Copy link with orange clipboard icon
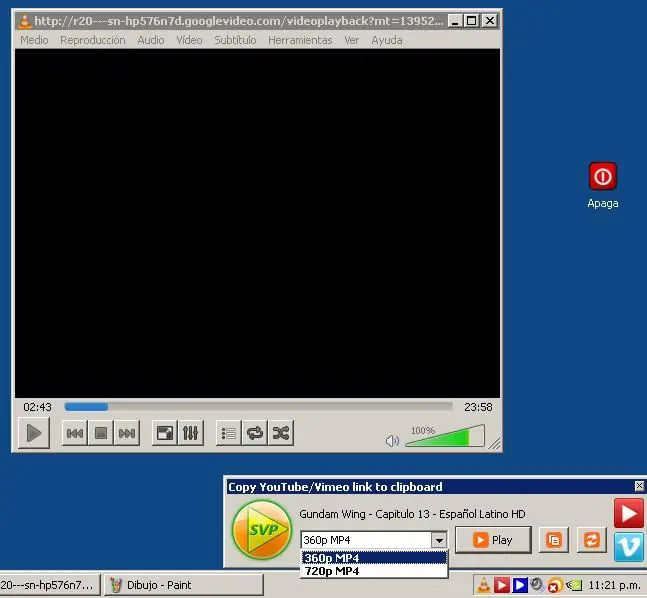Viewport: 647px width, 598px height. (x=554, y=540)
